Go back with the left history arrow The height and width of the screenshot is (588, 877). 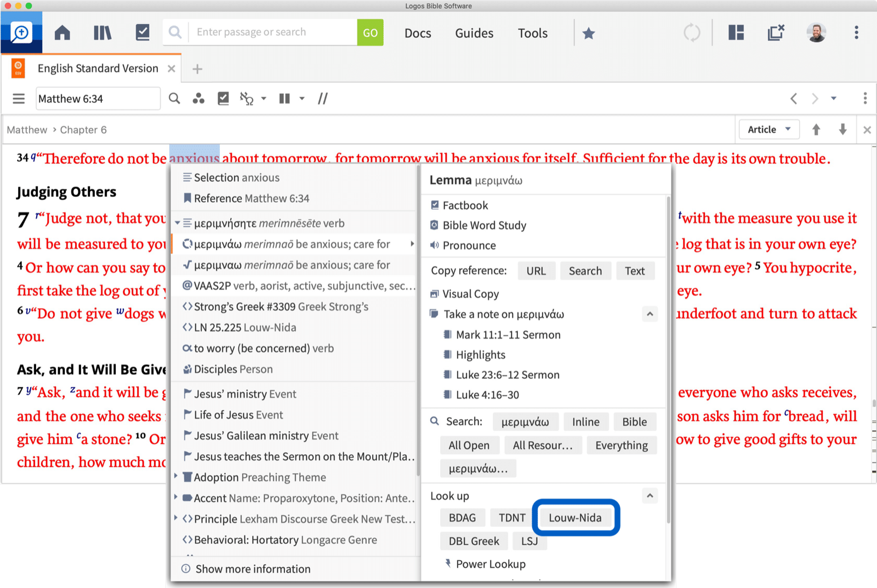pyautogui.click(x=794, y=99)
